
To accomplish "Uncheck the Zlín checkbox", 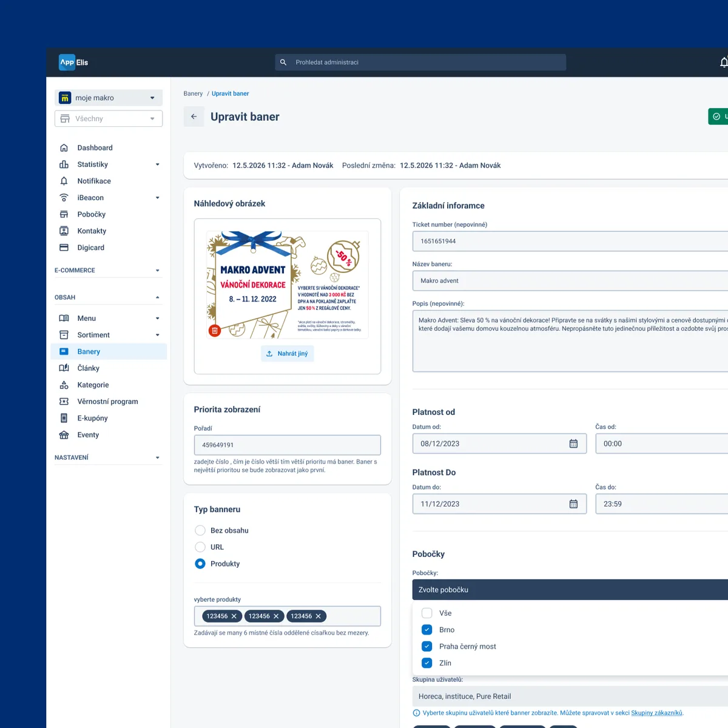I will click(427, 663).
